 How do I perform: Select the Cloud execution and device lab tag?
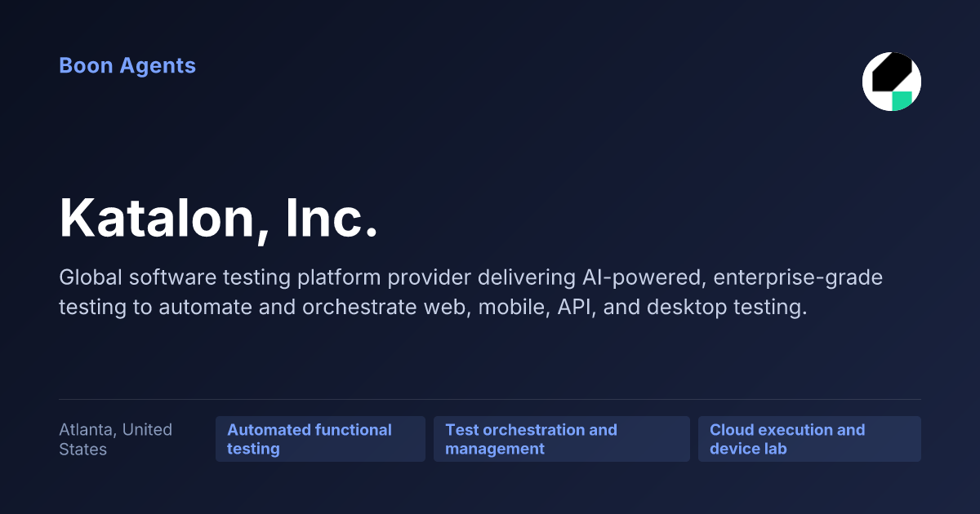[809, 439]
